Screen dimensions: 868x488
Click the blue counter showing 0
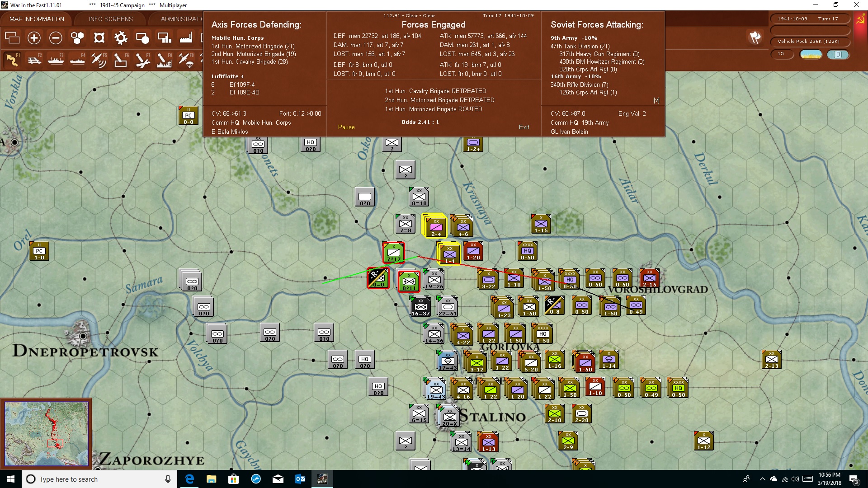pyautogui.click(x=838, y=54)
